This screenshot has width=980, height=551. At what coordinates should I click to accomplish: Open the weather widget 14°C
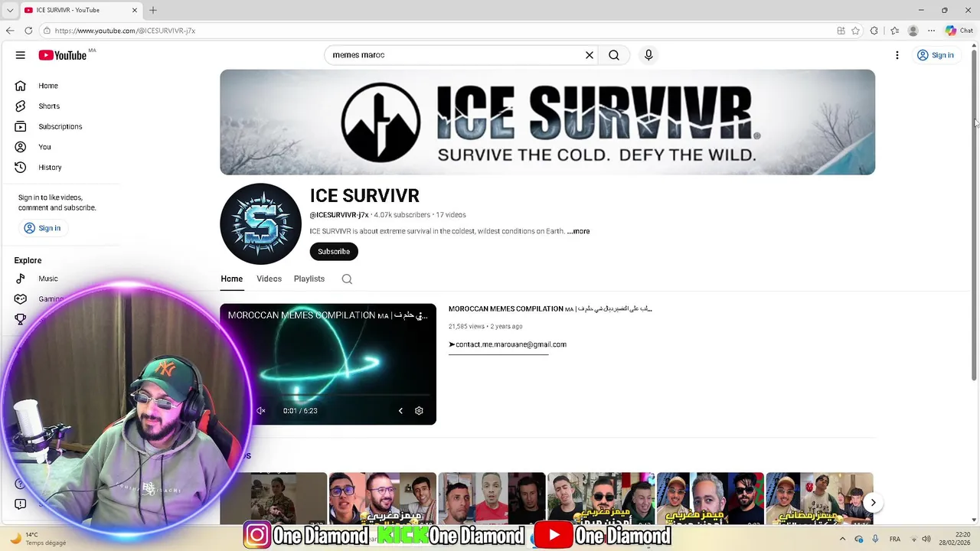pos(38,539)
